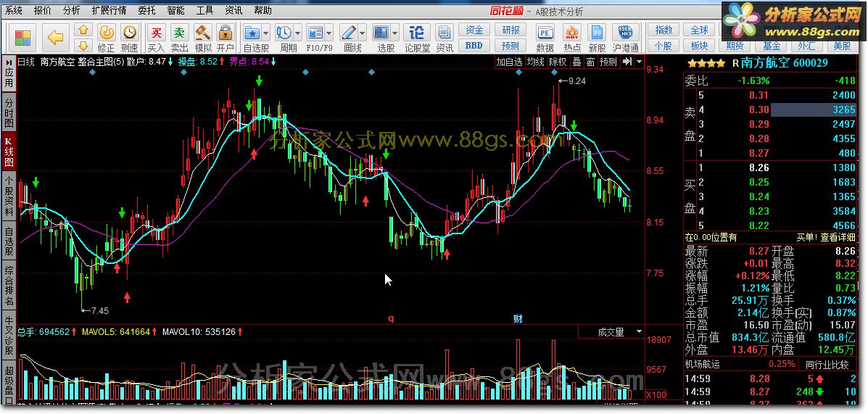
Task: Open the 扩展行情 menu
Action: (x=109, y=10)
